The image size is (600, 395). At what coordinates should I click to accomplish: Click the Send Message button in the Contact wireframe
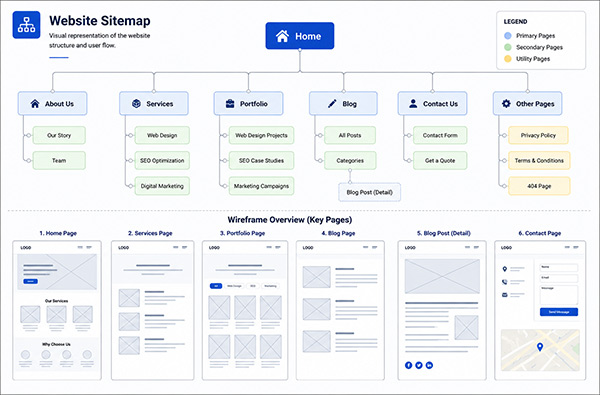point(559,312)
